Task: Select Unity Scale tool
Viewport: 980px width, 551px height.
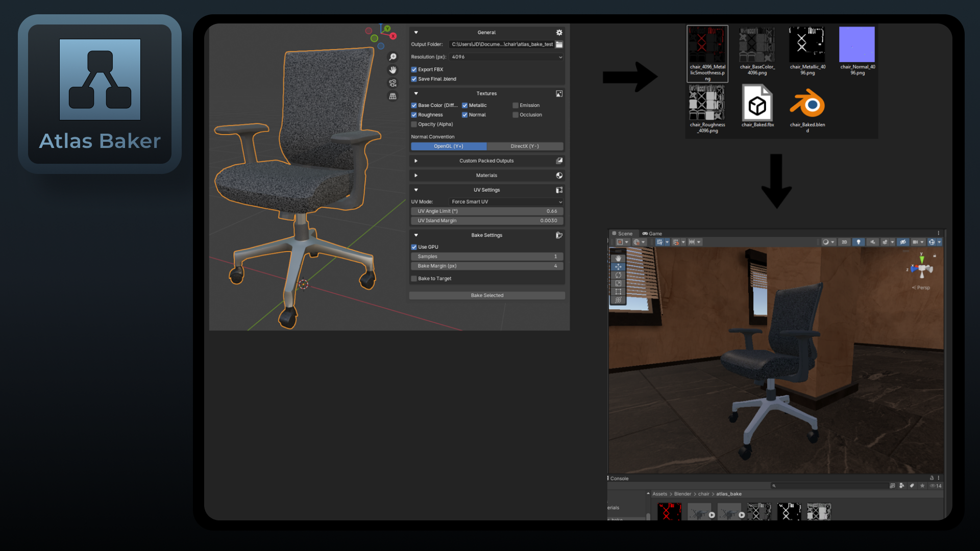Action: 618,283
